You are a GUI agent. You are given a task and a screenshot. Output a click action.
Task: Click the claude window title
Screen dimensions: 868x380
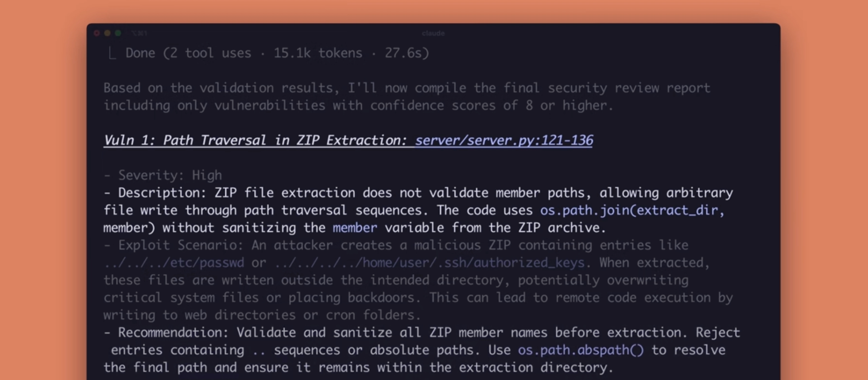click(x=433, y=33)
